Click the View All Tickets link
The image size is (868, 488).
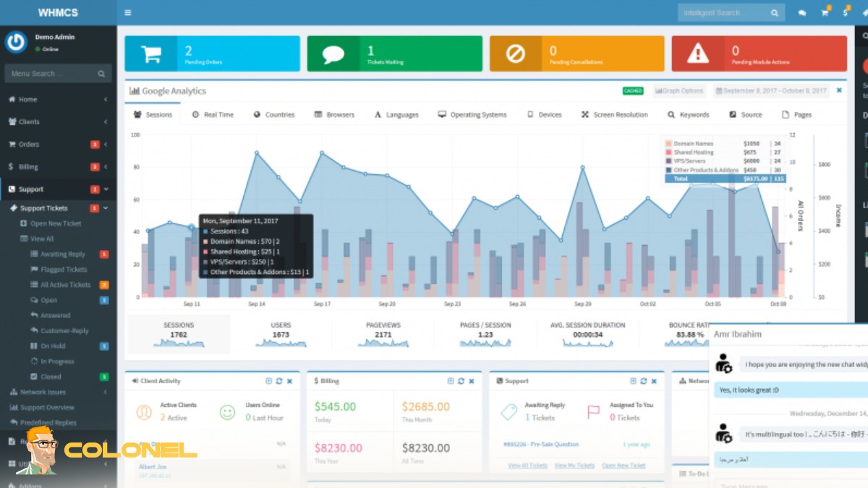pyautogui.click(x=527, y=466)
